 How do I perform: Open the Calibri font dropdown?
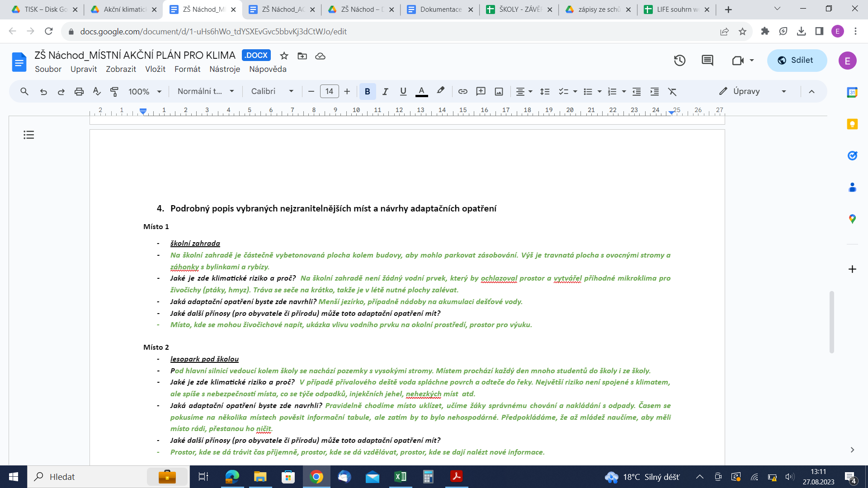click(272, 92)
